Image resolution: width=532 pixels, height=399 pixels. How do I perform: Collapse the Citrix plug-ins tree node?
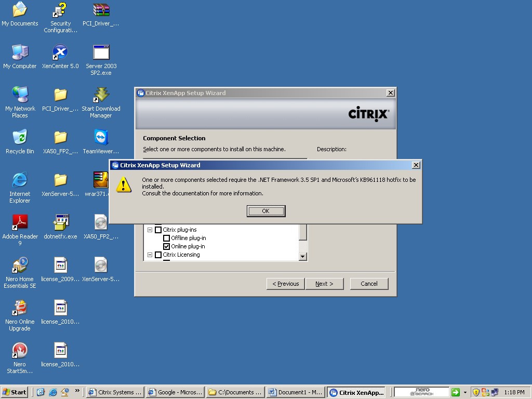(x=151, y=230)
